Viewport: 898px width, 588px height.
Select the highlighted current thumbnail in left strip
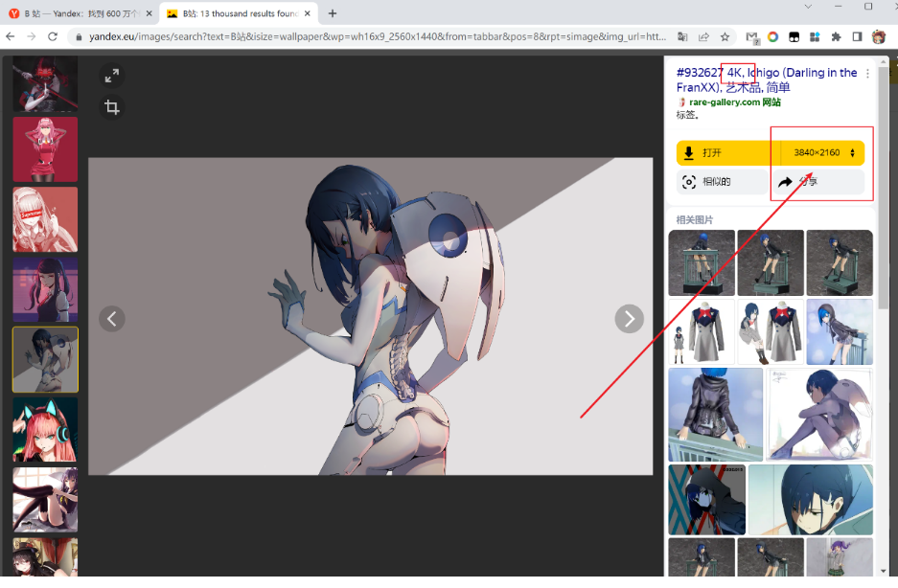click(45, 359)
